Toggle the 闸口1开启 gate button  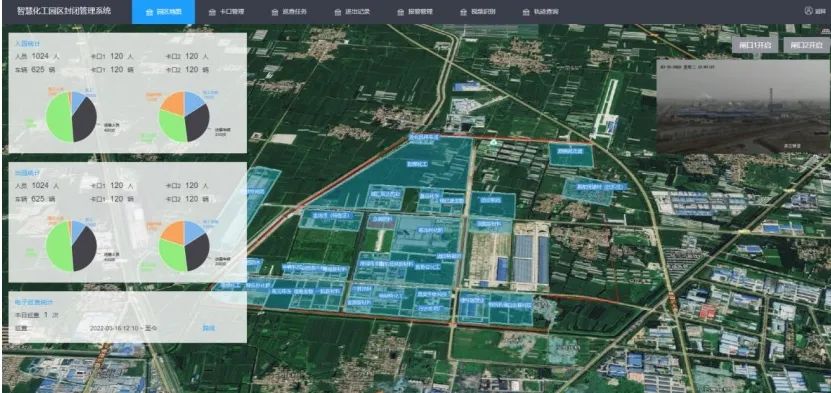point(755,46)
